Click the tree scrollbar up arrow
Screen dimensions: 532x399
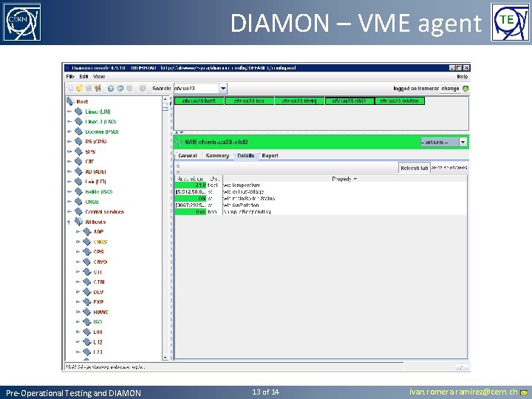166,100
